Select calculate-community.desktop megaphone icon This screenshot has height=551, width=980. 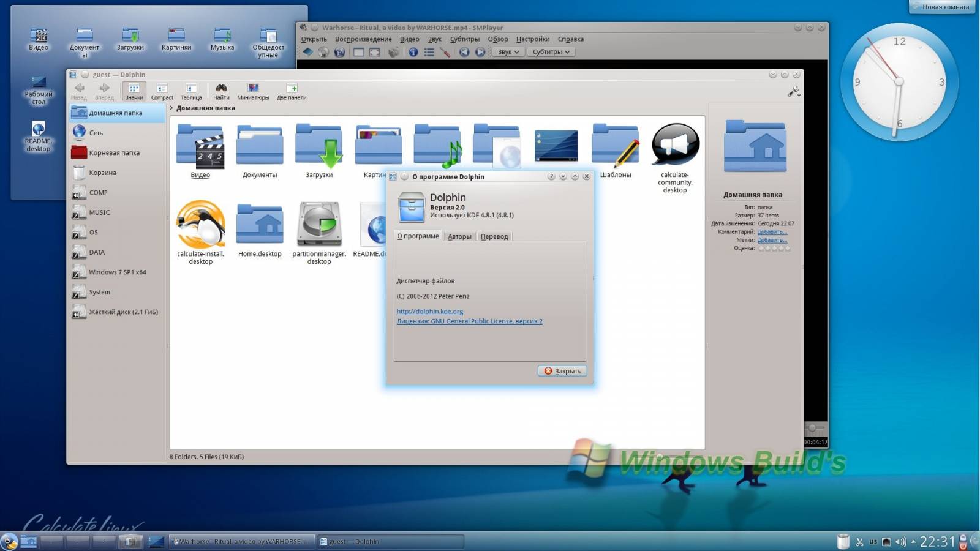[675, 144]
